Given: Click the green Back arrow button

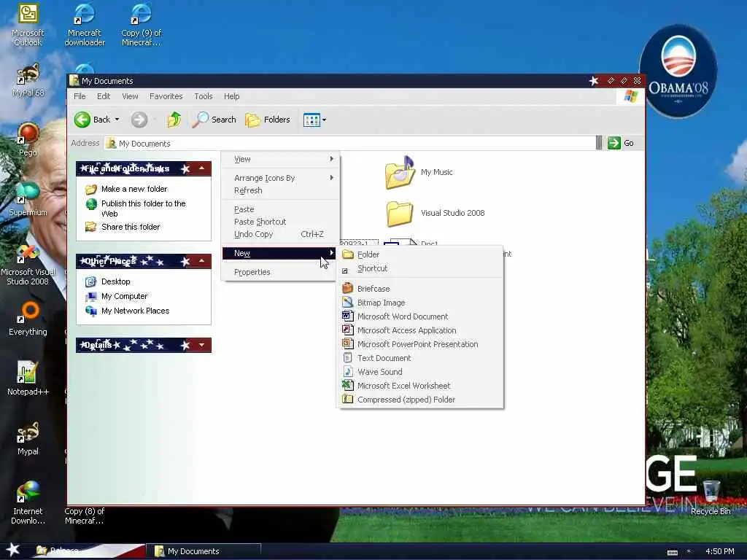Looking at the screenshot, I should [82, 120].
